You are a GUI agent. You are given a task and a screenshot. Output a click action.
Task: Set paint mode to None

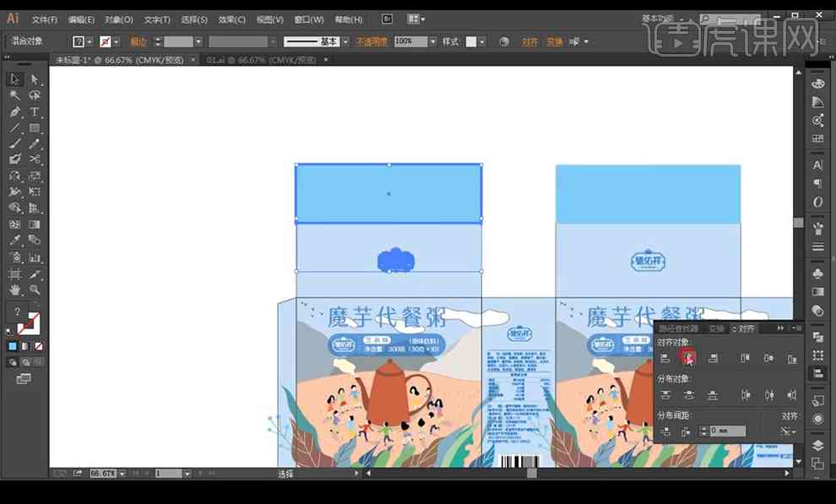point(38,346)
